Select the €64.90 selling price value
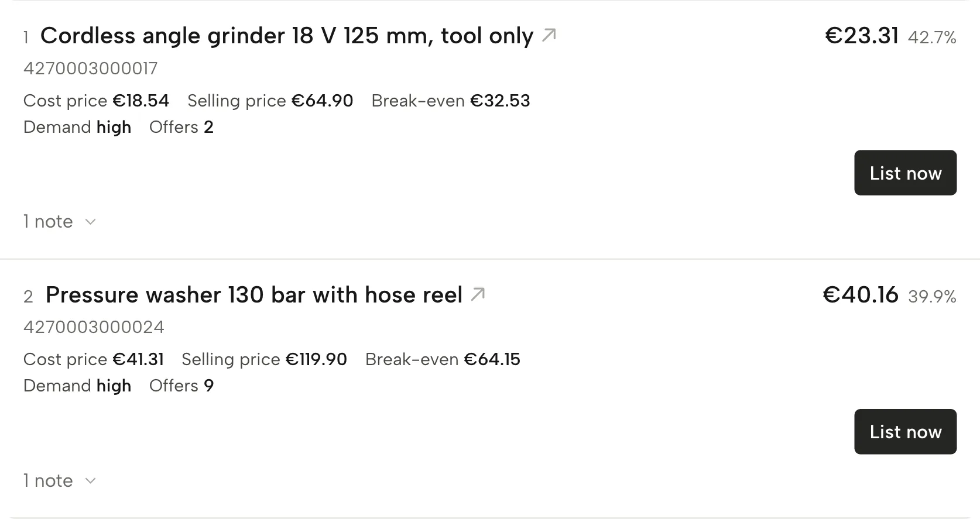The width and height of the screenshot is (980, 519). (322, 101)
